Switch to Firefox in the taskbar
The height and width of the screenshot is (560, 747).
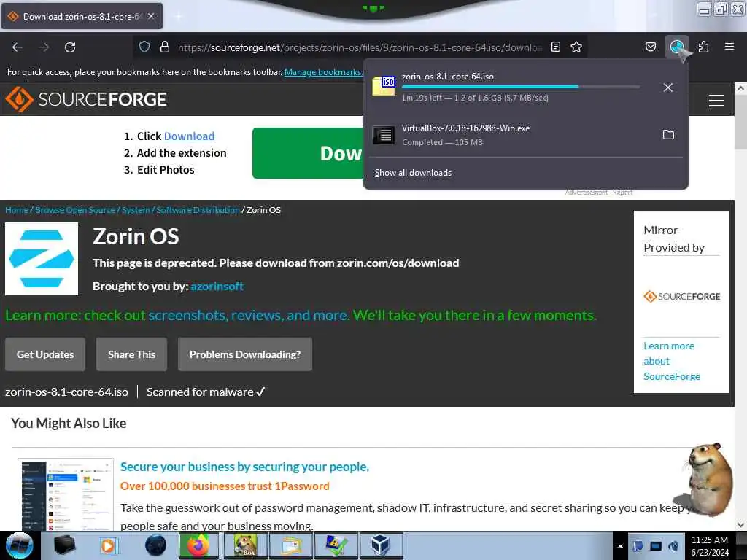pos(198,545)
